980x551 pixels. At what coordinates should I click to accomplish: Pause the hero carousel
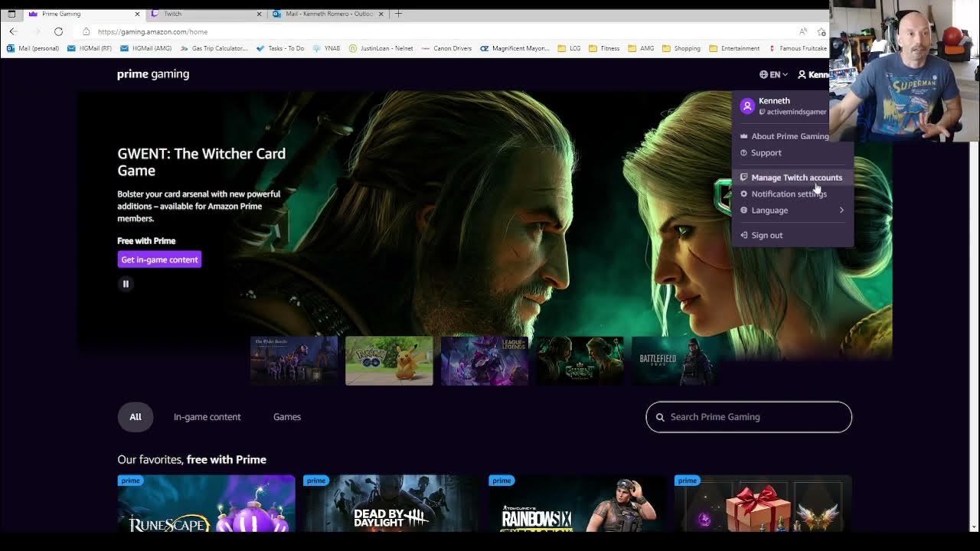[126, 284]
